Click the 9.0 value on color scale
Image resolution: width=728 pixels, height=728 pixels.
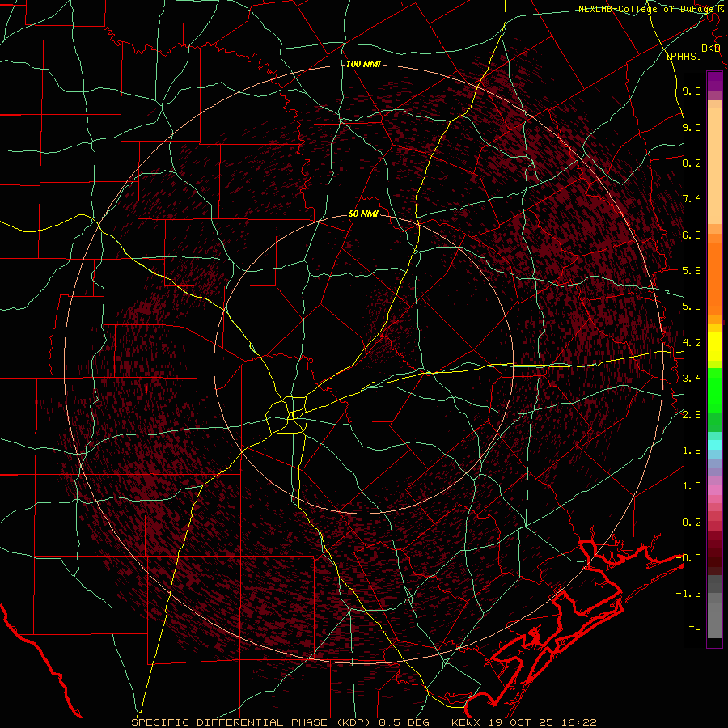point(692,127)
